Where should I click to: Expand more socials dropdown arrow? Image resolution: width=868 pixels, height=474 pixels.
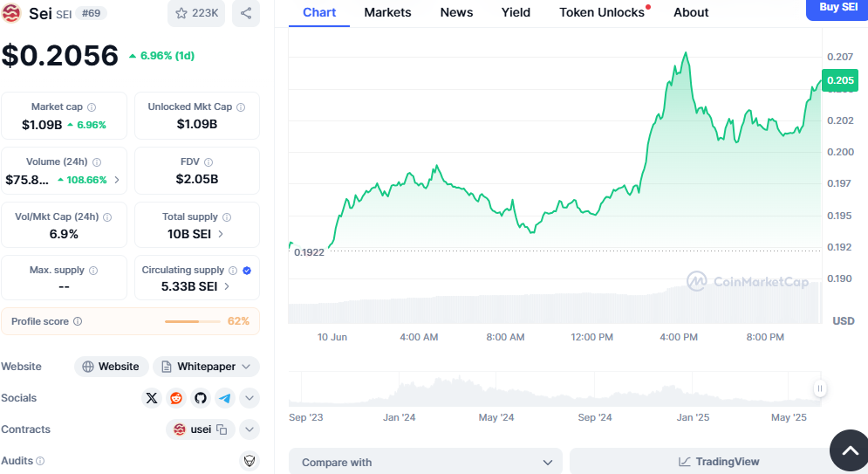(x=249, y=398)
